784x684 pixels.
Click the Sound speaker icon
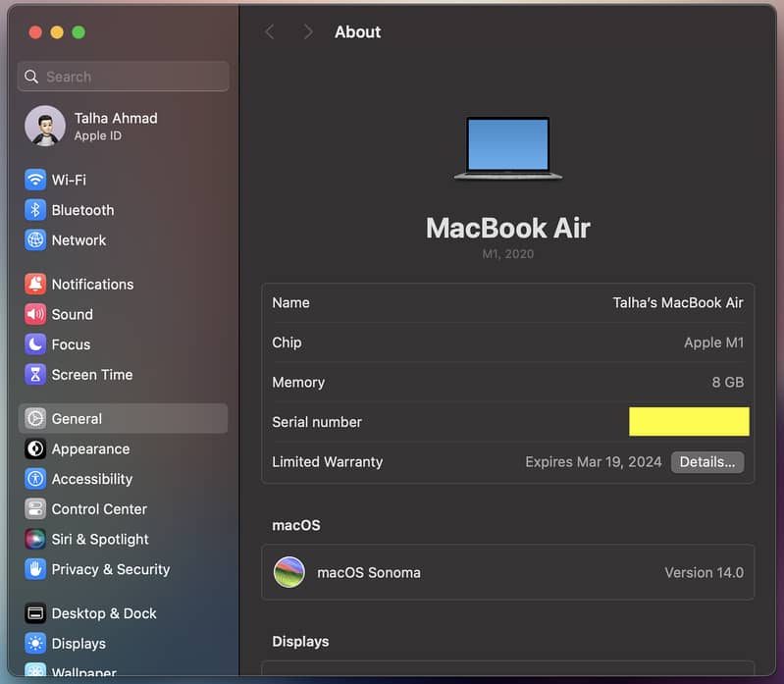pyautogui.click(x=35, y=315)
